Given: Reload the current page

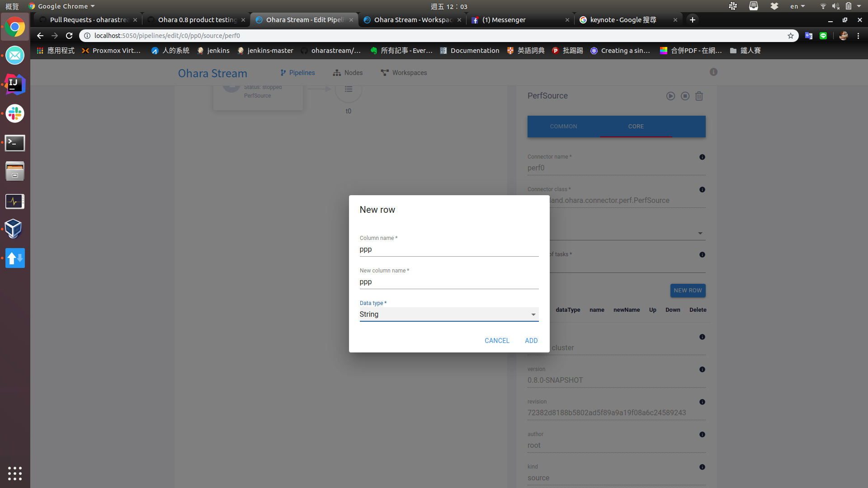Looking at the screenshot, I should (69, 36).
